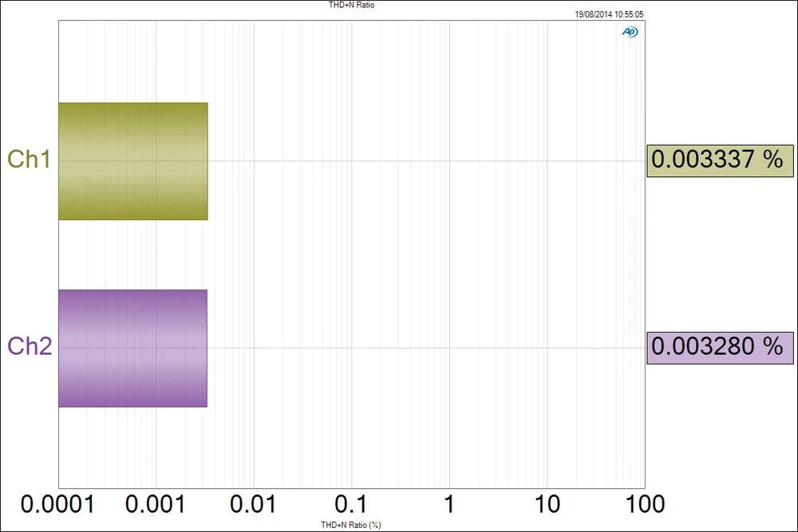Click the THD+N Ratio graph title

tap(352, 5)
